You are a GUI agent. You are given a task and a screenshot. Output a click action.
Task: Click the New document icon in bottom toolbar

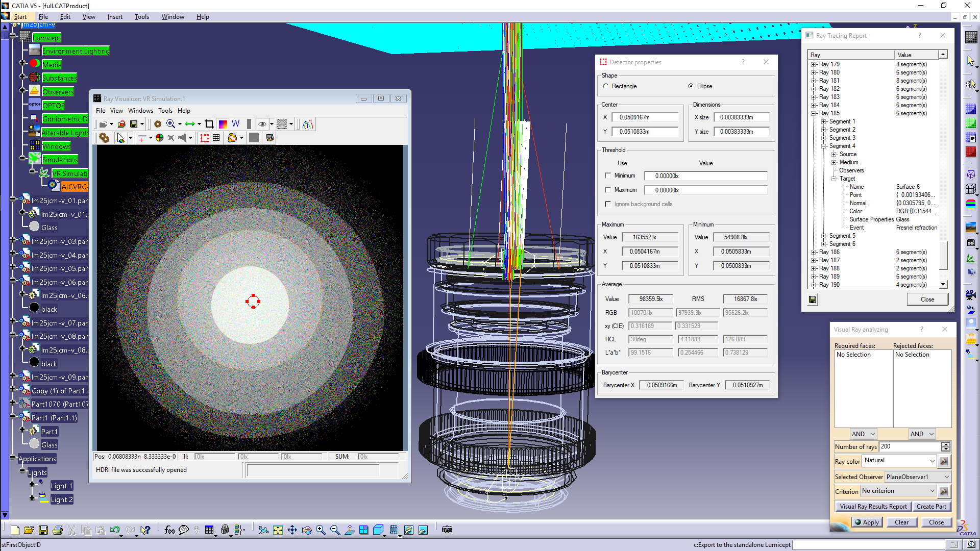(15, 530)
